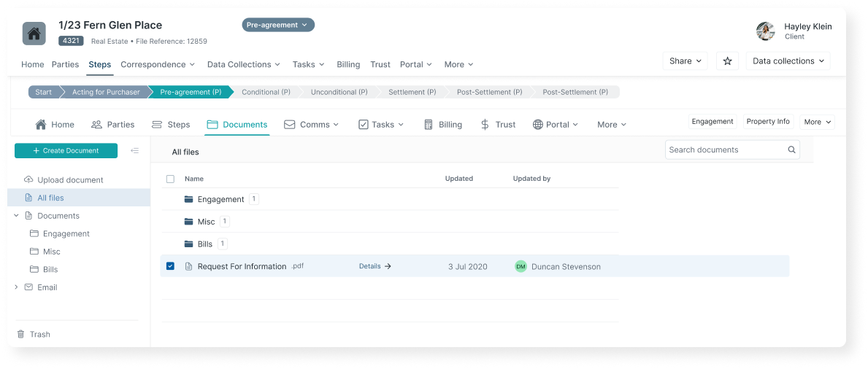Open the Pre-agreement status dropdown

[x=278, y=25]
